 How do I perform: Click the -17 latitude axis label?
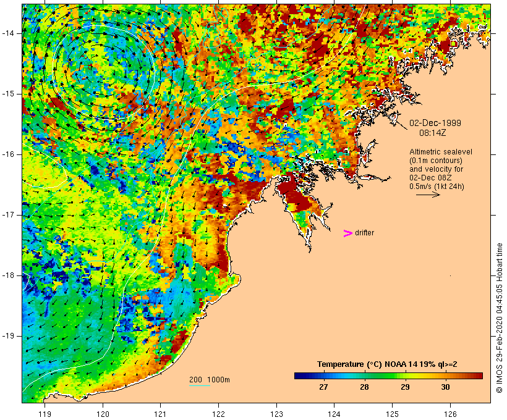coord(8,215)
